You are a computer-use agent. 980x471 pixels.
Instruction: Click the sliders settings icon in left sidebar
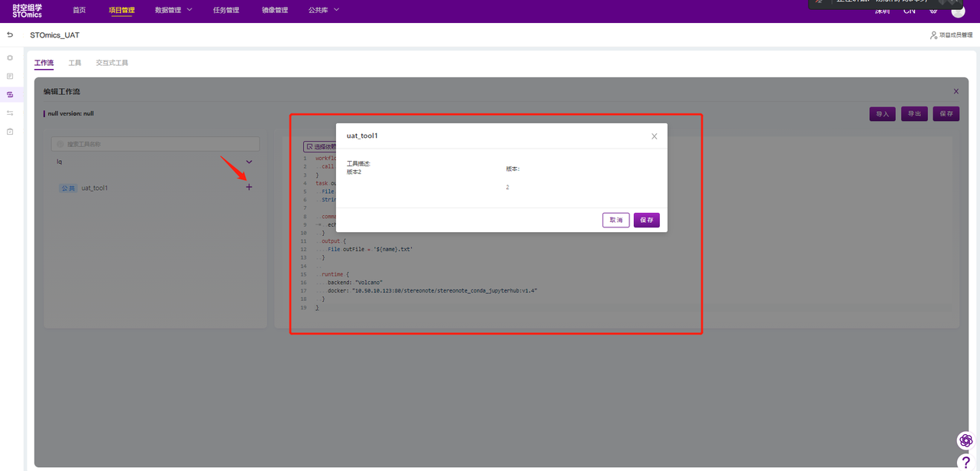point(10,113)
